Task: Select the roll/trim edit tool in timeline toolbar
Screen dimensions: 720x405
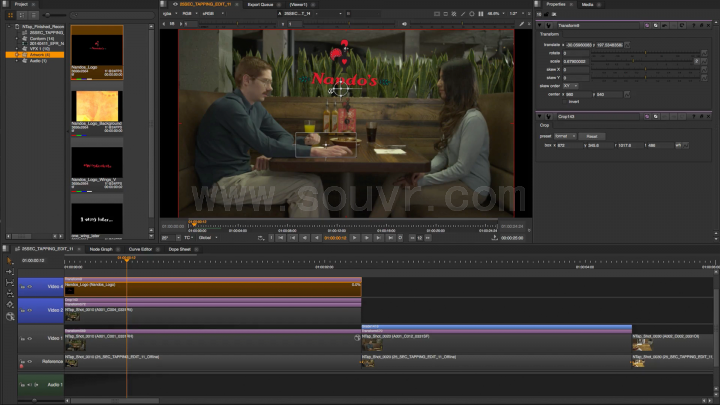Action: click(x=10, y=282)
